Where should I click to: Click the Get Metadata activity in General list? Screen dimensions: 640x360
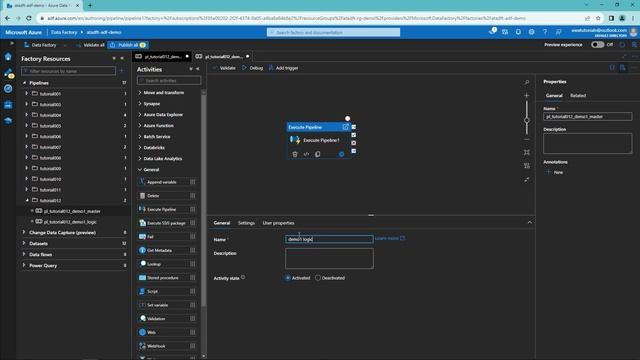pos(167,250)
